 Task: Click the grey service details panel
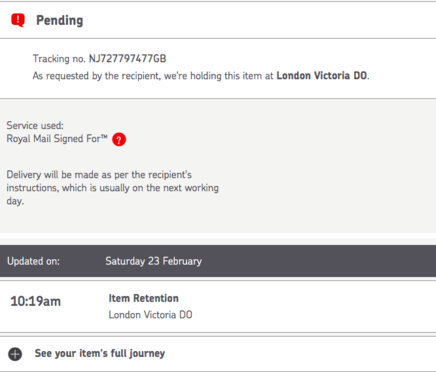218,166
